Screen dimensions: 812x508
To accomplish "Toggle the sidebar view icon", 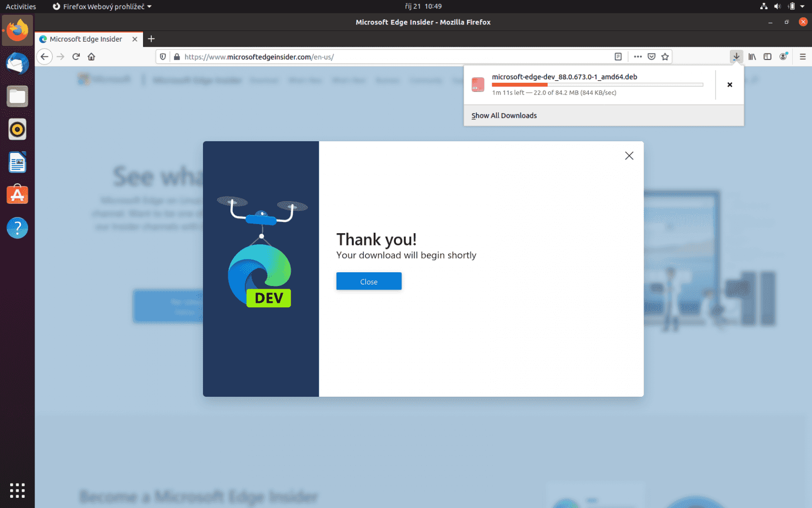I will tap(767, 56).
